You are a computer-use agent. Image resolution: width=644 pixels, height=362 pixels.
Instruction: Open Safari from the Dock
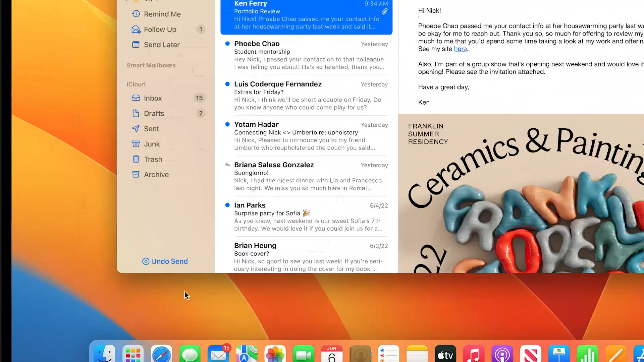click(161, 354)
